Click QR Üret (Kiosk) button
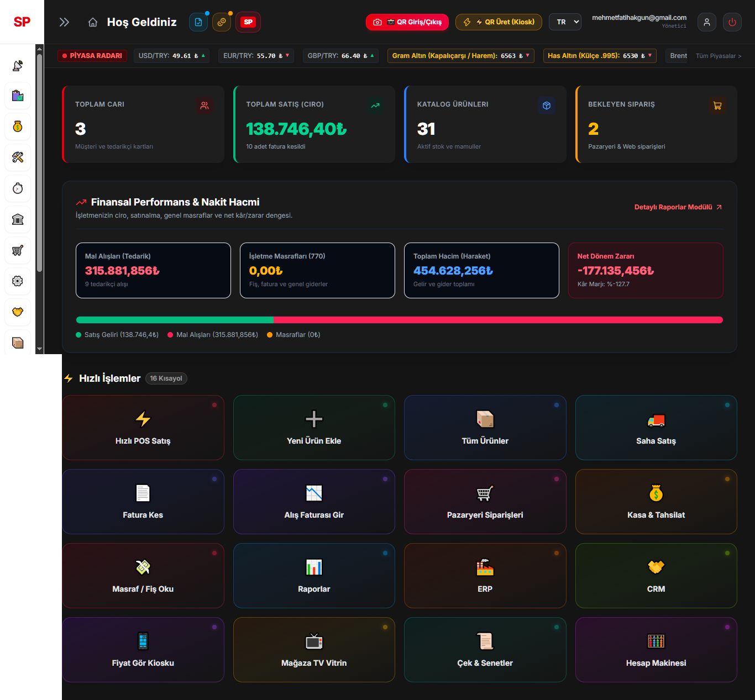 [x=499, y=22]
